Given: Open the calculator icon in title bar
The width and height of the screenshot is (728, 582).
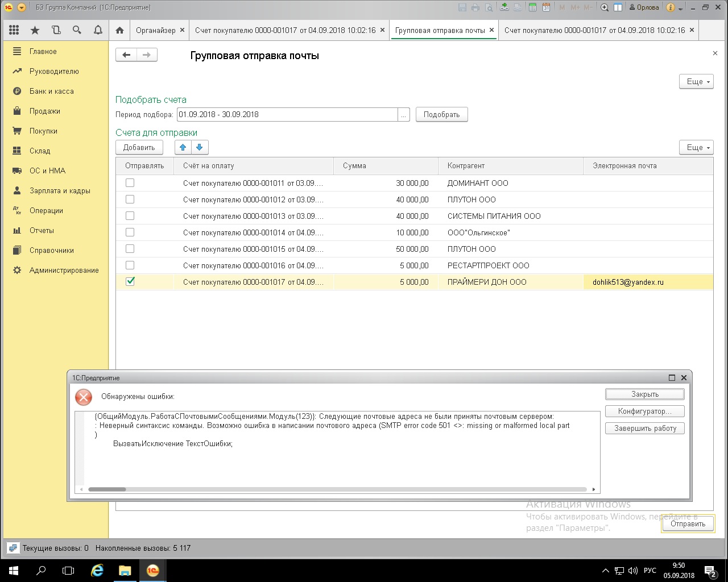Looking at the screenshot, I should click(532, 7).
